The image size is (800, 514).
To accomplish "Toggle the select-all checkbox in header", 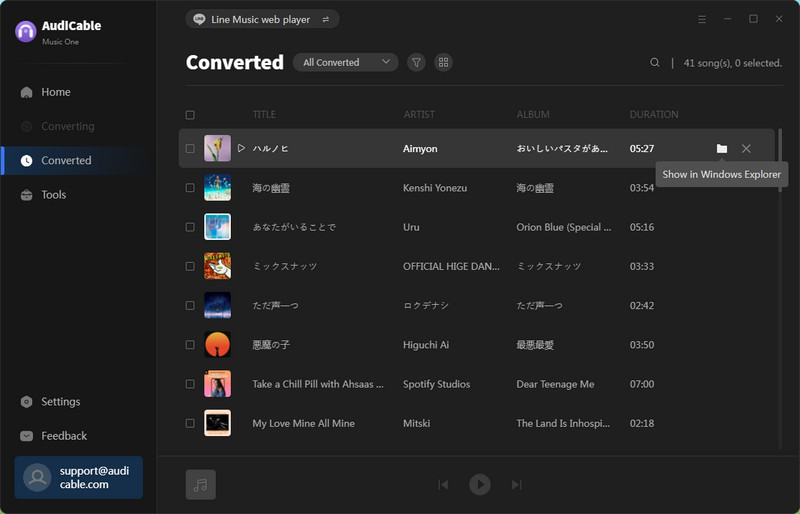I will coord(190,115).
